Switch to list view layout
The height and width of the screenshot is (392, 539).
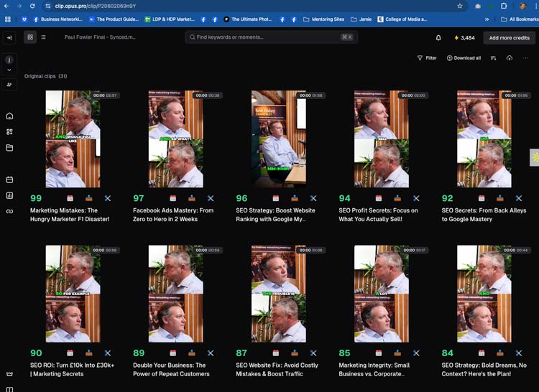pos(43,37)
